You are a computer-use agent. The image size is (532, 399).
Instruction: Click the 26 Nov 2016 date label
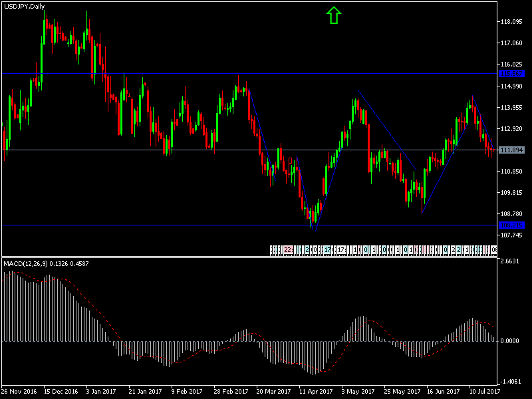click(19, 392)
